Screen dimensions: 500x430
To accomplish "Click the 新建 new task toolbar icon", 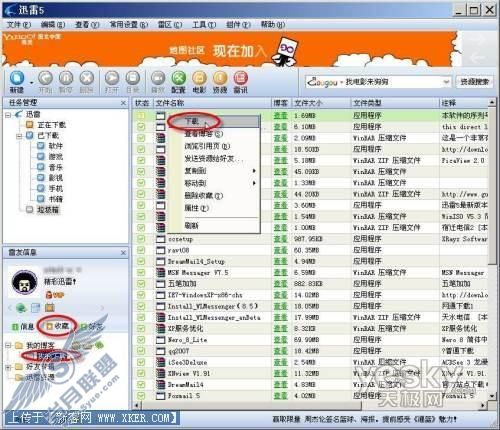I will [x=17, y=79].
